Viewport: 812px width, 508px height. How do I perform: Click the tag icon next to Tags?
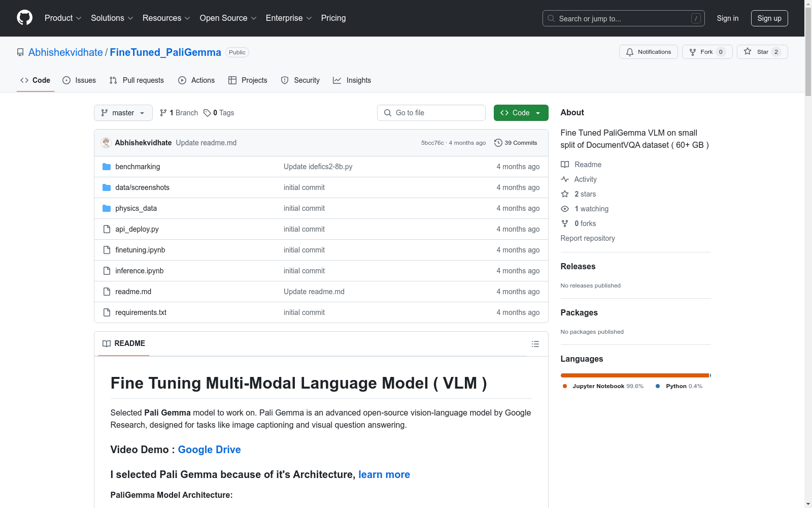[207, 113]
